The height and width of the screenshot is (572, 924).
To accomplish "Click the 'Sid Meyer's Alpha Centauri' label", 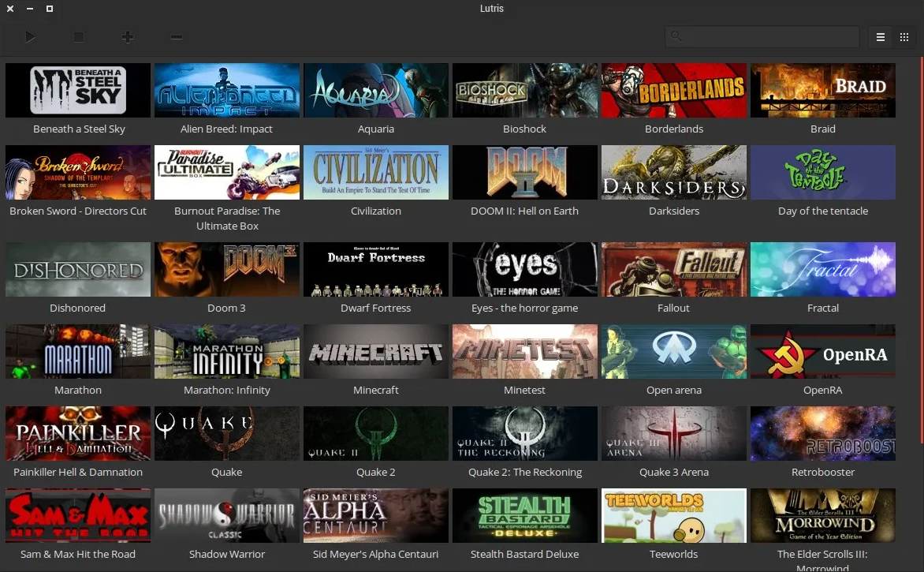I will click(376, 555).
